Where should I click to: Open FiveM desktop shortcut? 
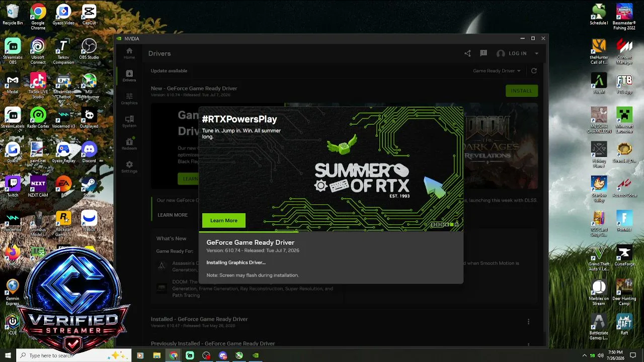(599, 83)
